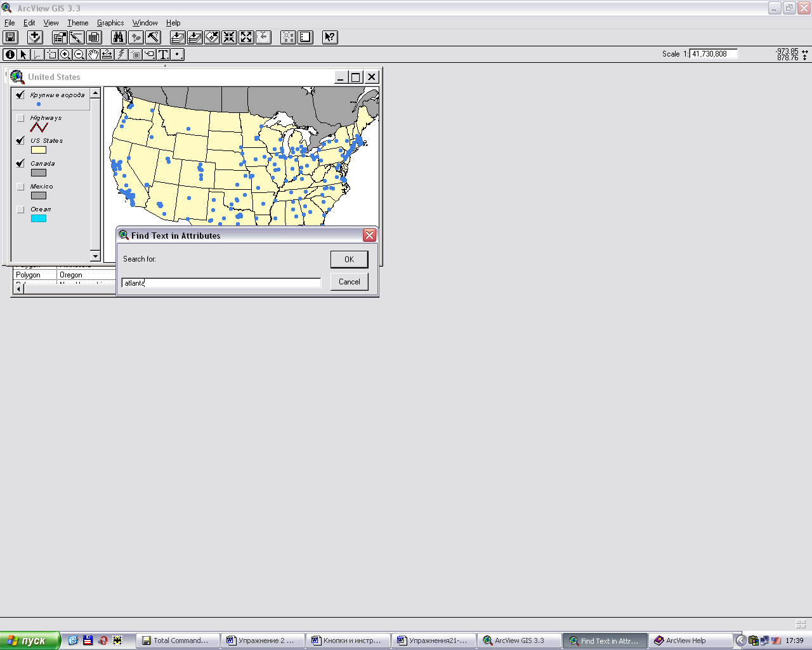
Task: Switch to ArcView GIS 3.3 taskbar item
Action: (520, 640)
